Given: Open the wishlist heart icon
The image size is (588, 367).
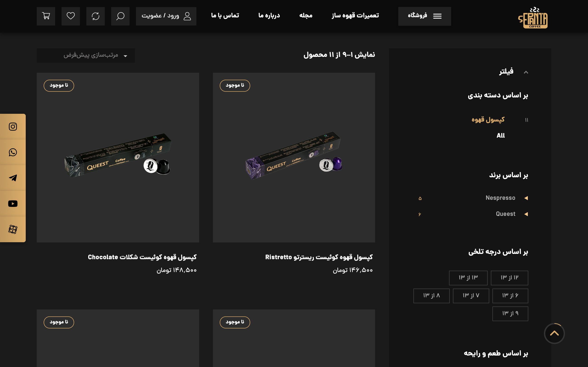Looking at the screenshot, I should (x=71, y=16).
